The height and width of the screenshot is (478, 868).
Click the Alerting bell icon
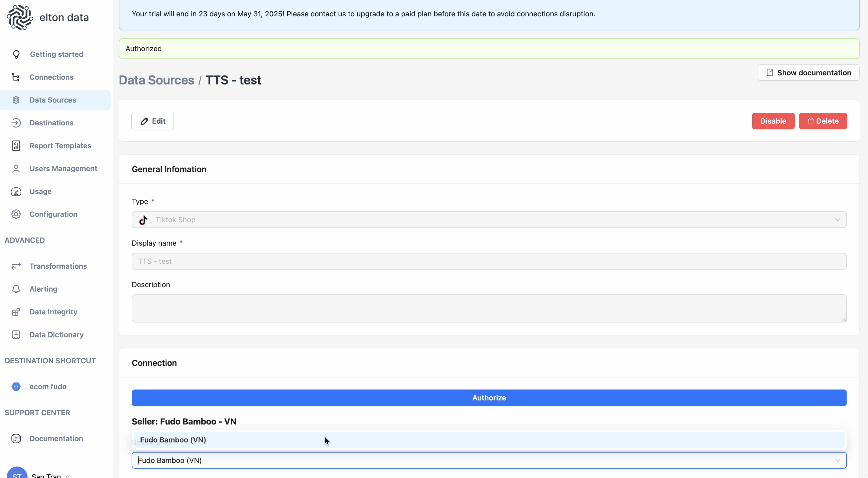[x=16, y=289]
